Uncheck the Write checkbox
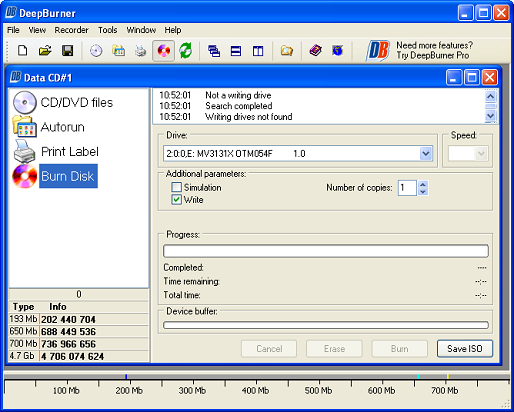The image size is (514, 412). tap(176, 199)
